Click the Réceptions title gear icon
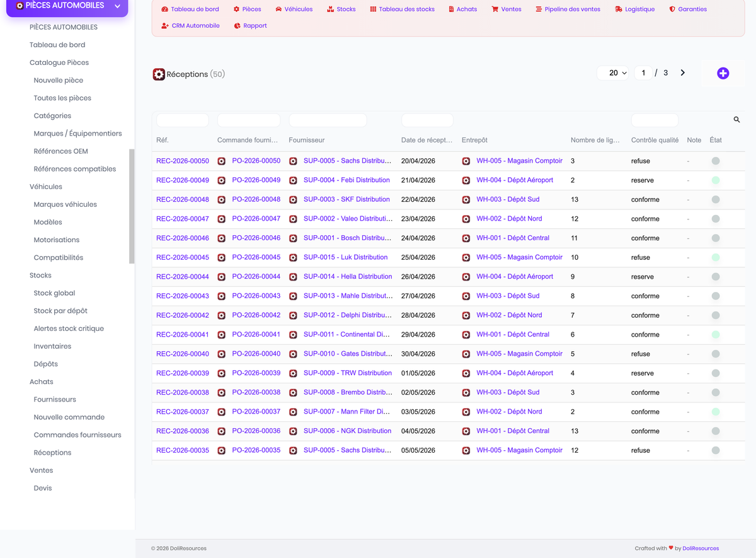The image size is (756, 558). [159, 74]
